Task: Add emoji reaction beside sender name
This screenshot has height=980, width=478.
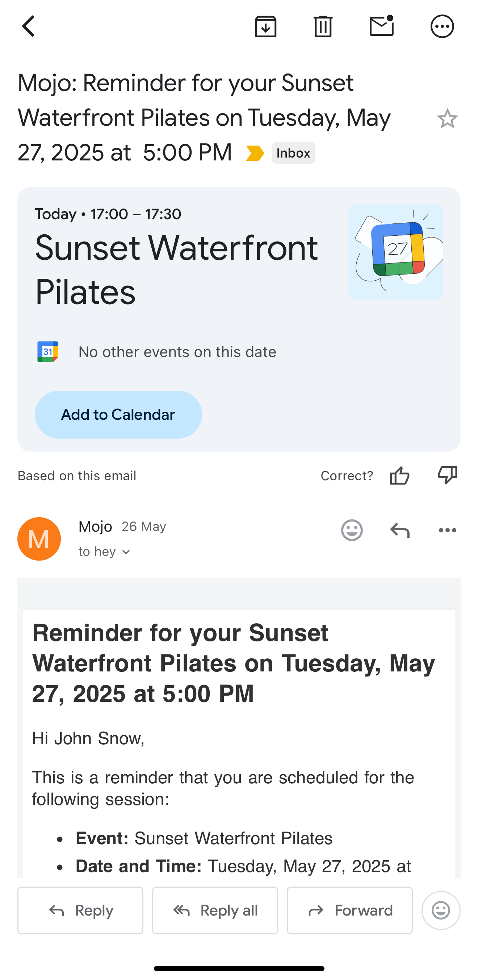Action: tap(352, 530)
